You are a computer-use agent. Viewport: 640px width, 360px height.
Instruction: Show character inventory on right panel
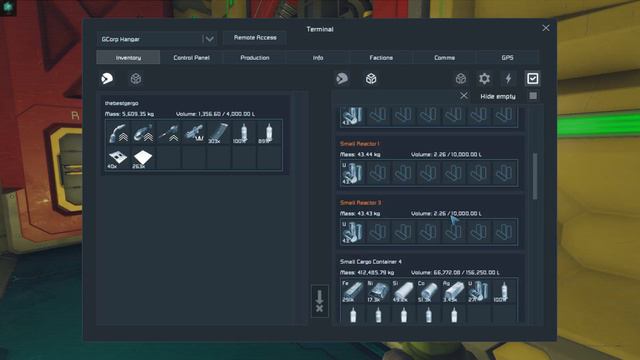tap(342, 78)
